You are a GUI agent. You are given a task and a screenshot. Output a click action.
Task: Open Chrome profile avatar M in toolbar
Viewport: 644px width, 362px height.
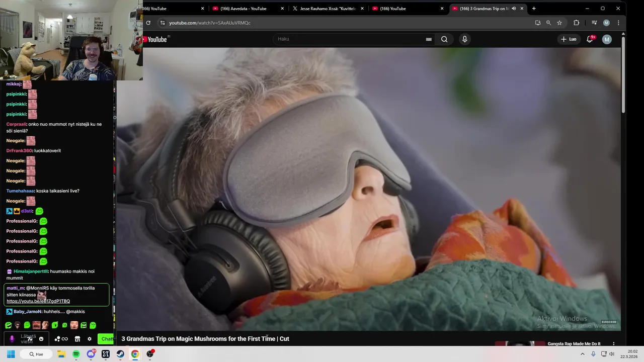pyautogui.click(x=606, y=23)
